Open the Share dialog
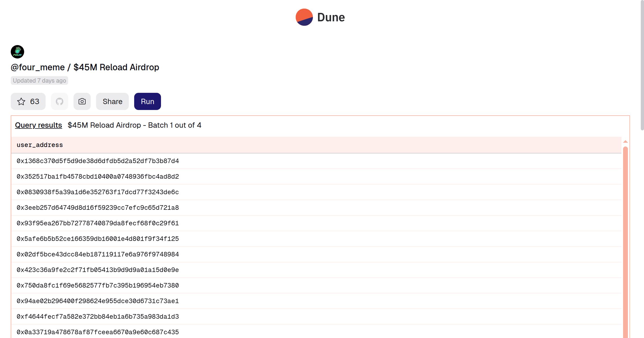The width and height of the screenshot is (644, 338). 112,101
